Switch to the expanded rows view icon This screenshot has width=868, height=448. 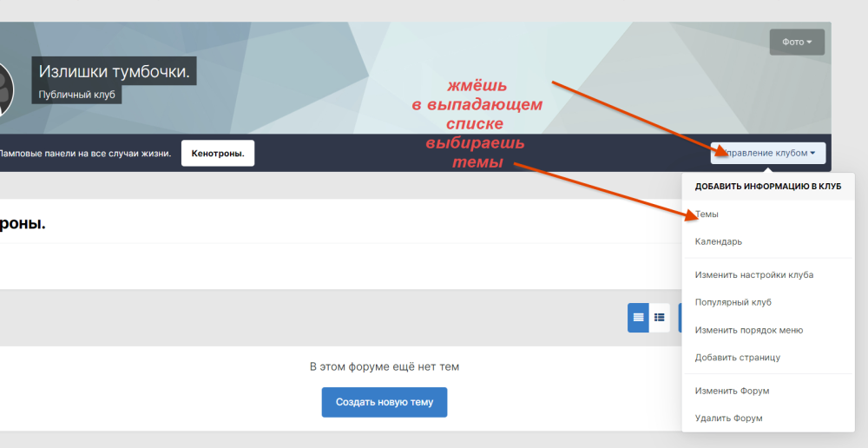[638, 318]
